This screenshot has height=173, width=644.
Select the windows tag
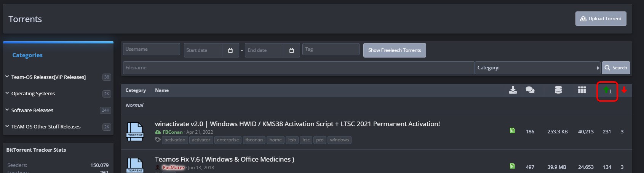click(x=339, y=140)
